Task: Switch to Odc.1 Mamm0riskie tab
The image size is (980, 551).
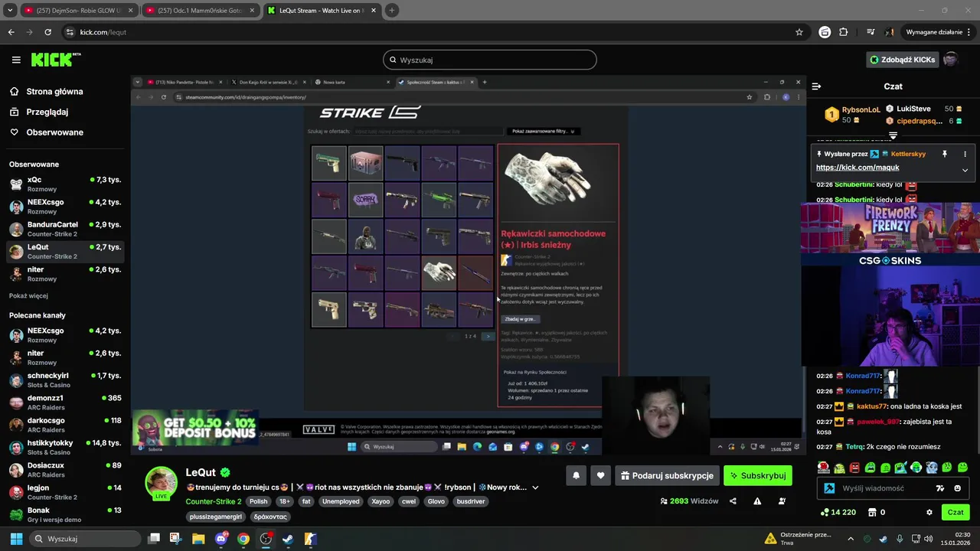Action: click(201, 11)
